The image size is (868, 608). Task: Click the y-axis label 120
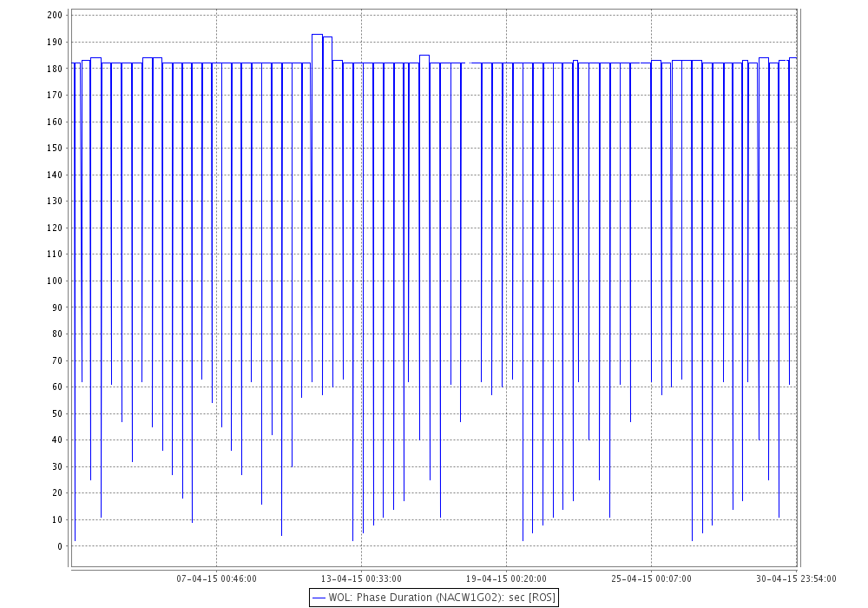click(x=55, y=228)
